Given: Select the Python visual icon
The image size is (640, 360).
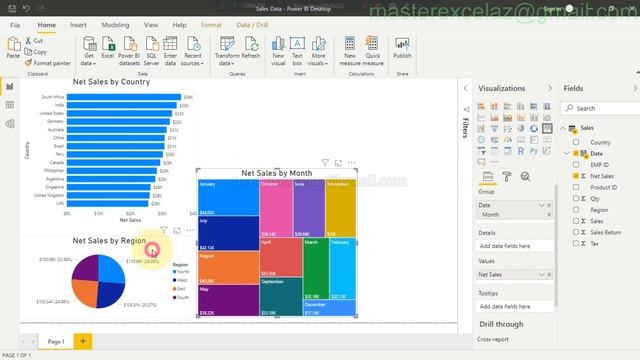Looking at the screenshot, I should pos(533,151).
